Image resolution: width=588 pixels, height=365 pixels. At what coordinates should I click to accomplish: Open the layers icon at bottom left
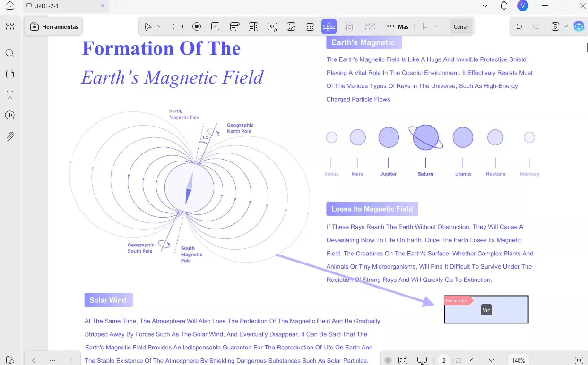10,360
